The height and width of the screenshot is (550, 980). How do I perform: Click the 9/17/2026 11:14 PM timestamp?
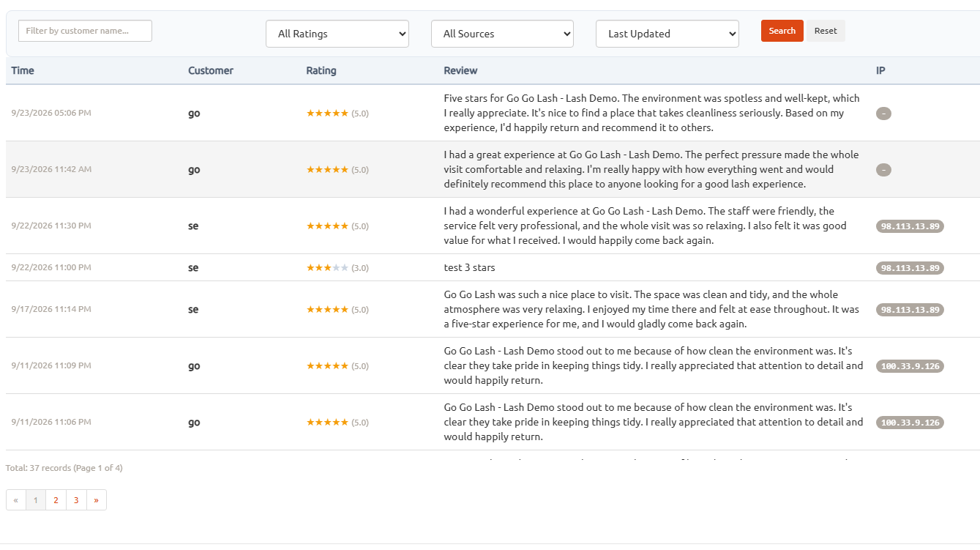point(51,309)
